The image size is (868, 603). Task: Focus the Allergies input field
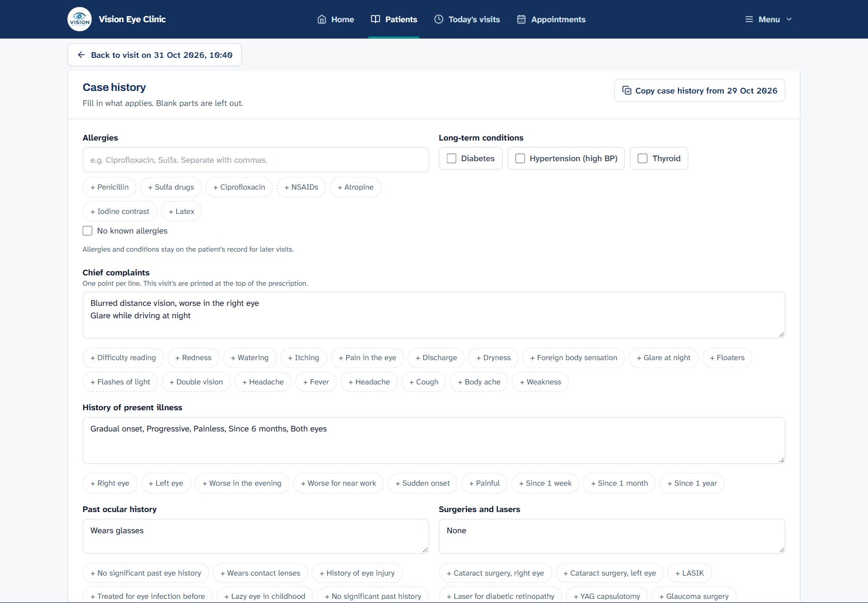pos(256,160)
